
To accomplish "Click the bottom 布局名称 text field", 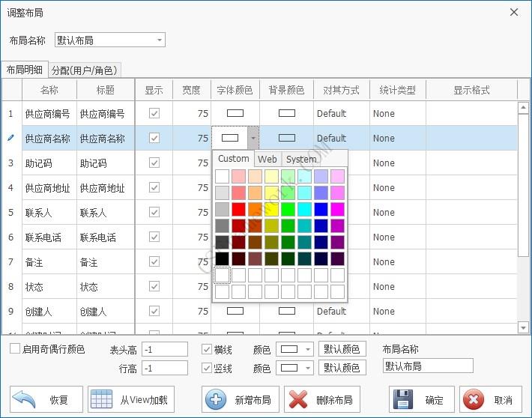I will pyautogui.click(x=428, y=366).
